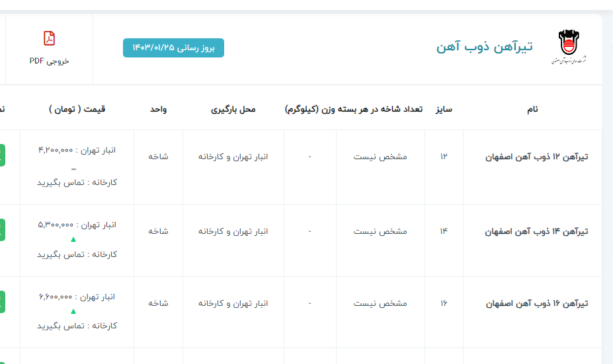613x364 pixels.
Task: Click the red PDF export icon
Action: click(x=49, y=39)
